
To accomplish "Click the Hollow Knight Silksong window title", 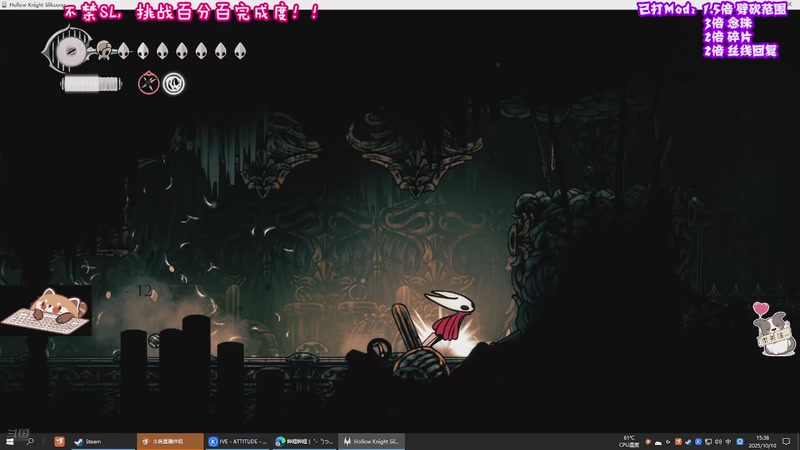I will [37, 5].
